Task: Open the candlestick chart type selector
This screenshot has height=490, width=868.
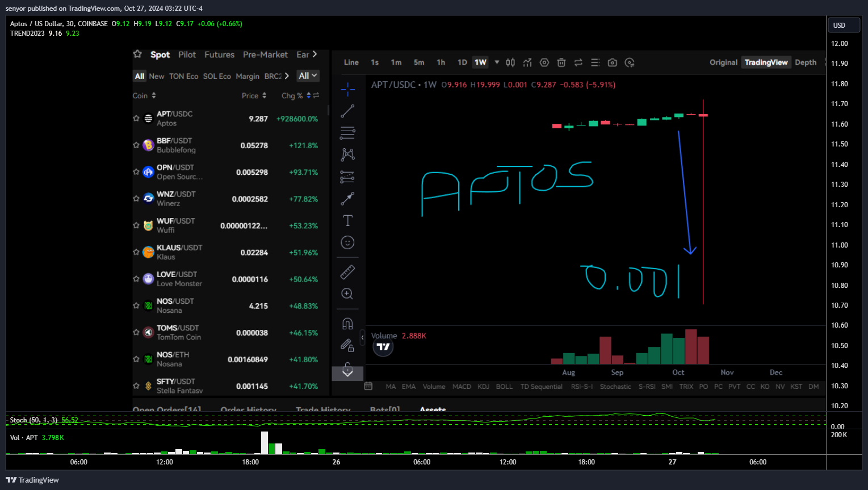Action: click(510, 62)
